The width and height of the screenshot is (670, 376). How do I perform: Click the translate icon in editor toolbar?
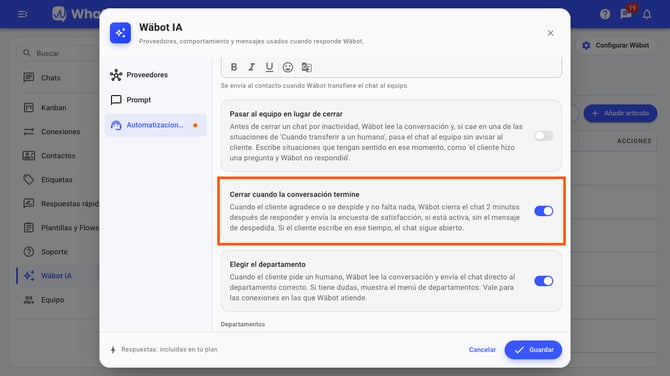[x=306, y=67]
